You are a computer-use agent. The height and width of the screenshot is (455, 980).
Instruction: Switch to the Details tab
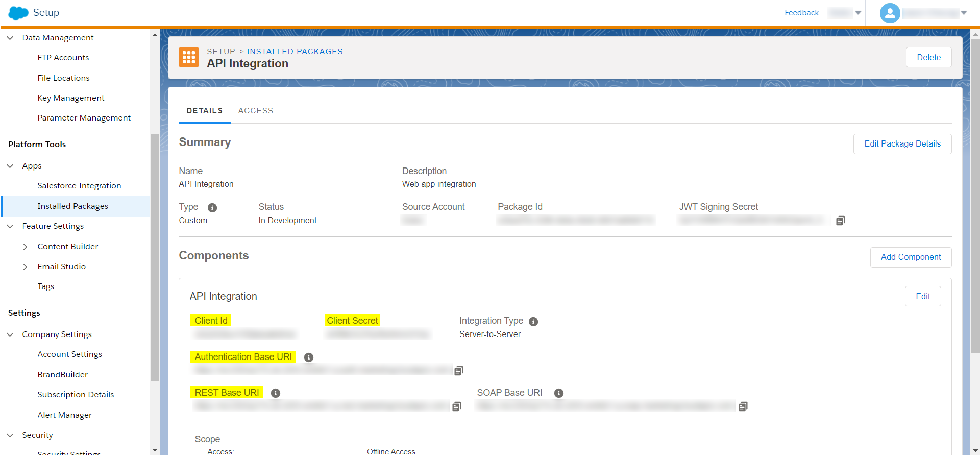pyautogui.click(x=204, y=111)
